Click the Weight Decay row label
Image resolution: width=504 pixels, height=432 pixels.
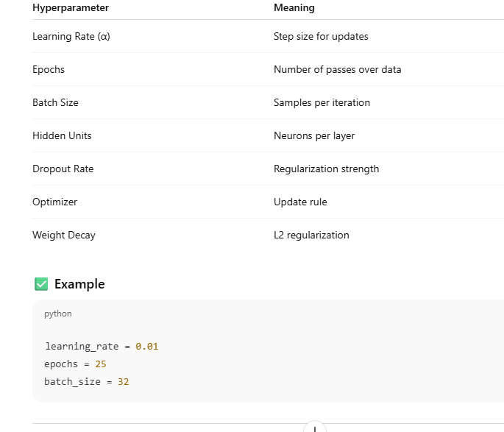coord(64,235)
